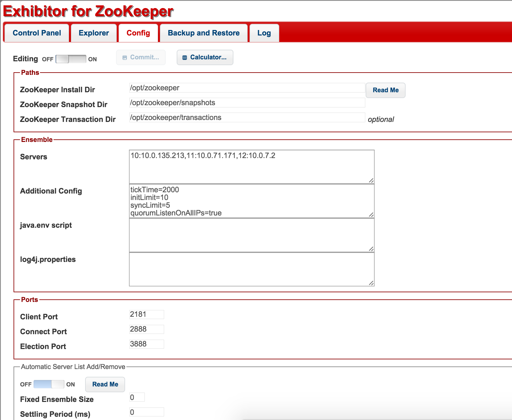
Task: Click the Commit disk icon
Action: pyautogui.click(x=125, y=58)
